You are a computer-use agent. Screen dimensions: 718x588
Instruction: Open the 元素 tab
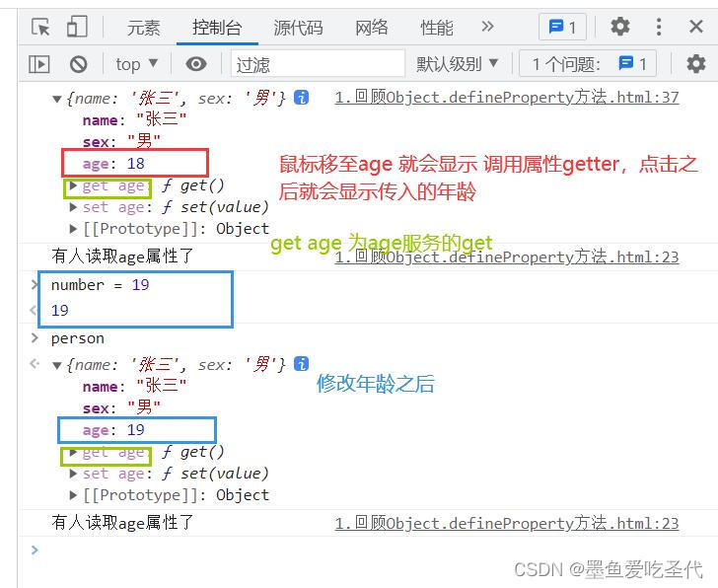point(143,28)
